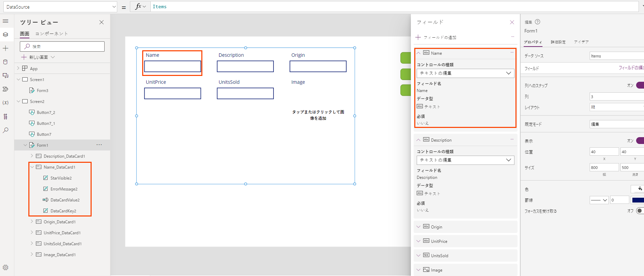644x276 pixels.
Task: Toggle the Focus (フォーカスを受け取る) switch off/on
Action: click(640, 211)
